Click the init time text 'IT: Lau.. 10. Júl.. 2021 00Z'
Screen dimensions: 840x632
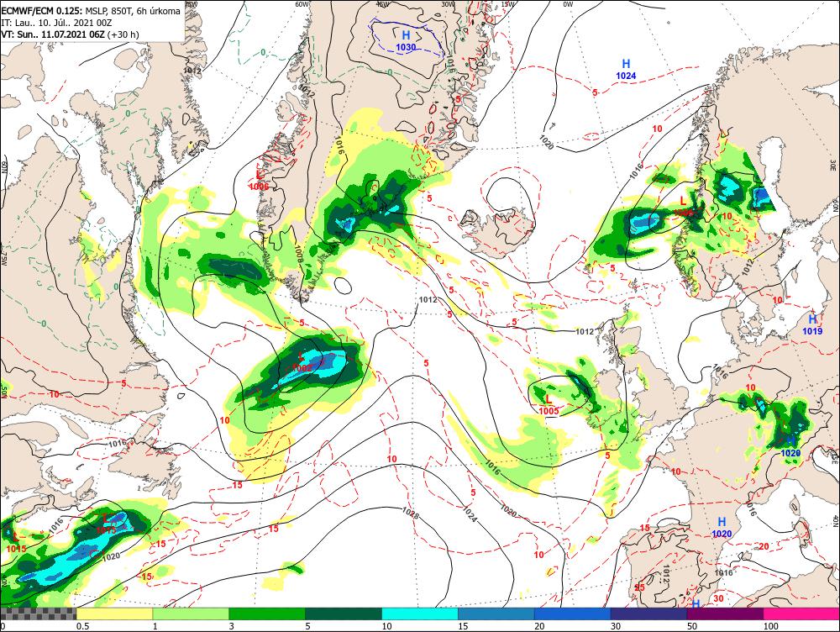click(57, 23)
